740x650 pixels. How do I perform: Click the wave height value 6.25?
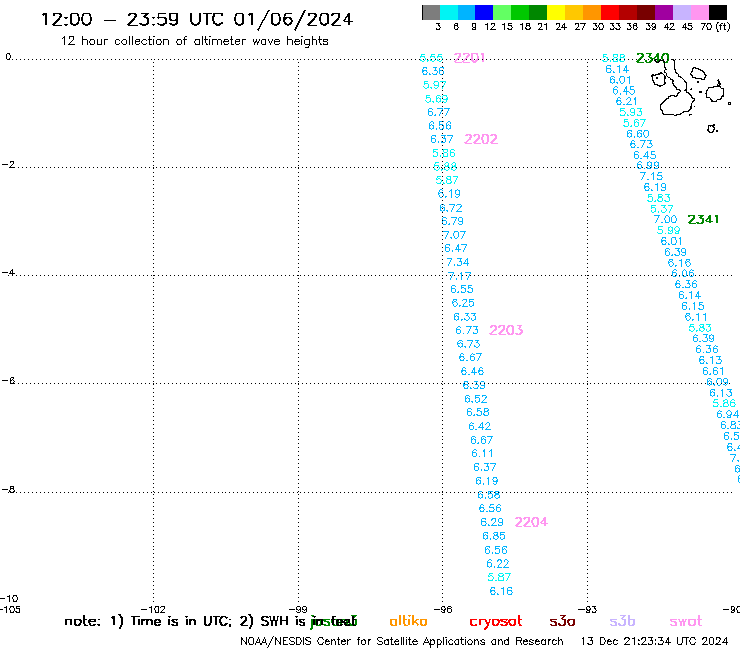[463, 303]
